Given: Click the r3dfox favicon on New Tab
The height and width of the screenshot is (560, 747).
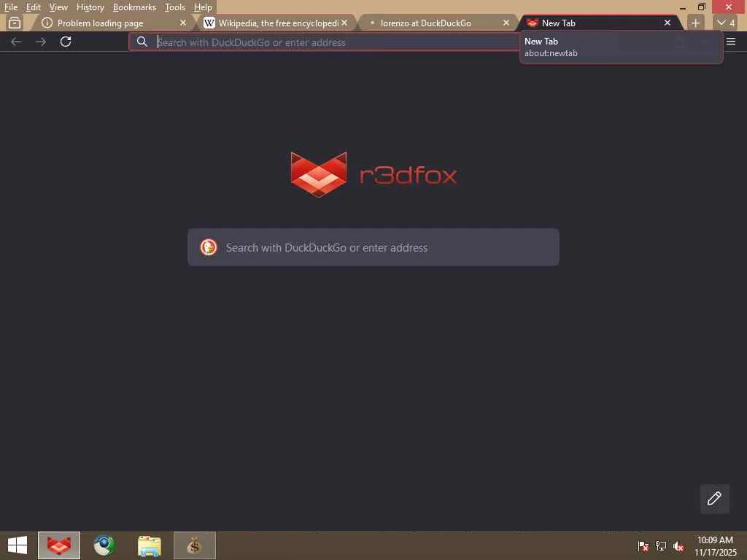Looking at the screenshot, I should 532,23.
